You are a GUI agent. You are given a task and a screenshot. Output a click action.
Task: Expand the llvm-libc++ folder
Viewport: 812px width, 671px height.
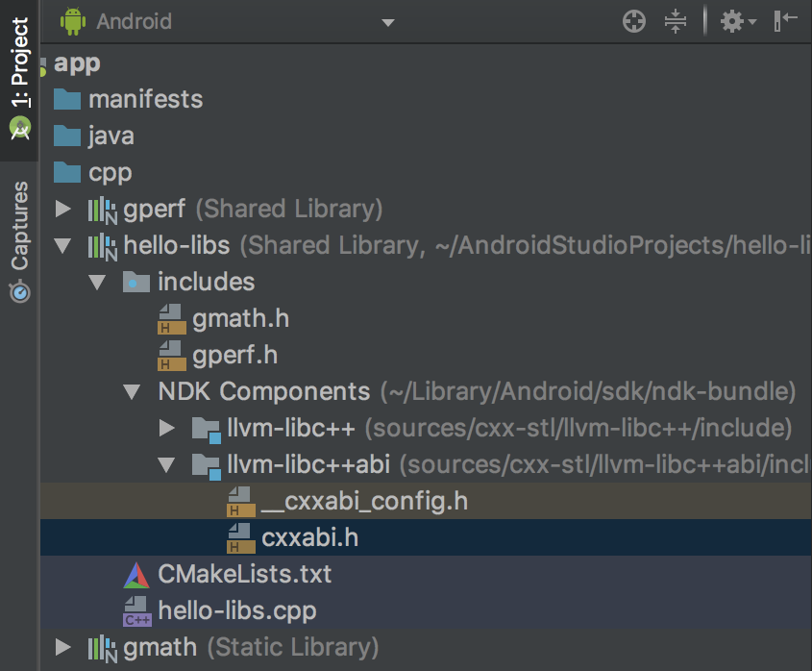(167, 428)
